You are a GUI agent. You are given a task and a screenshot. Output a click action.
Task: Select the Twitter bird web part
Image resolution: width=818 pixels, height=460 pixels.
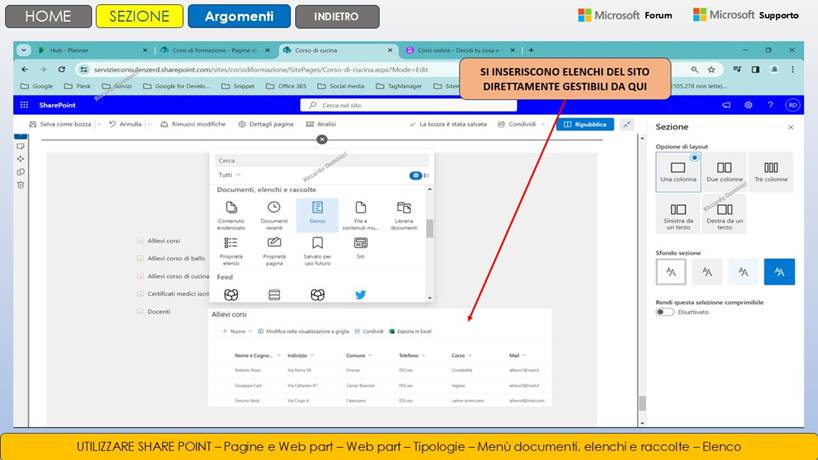click(360, 295)
